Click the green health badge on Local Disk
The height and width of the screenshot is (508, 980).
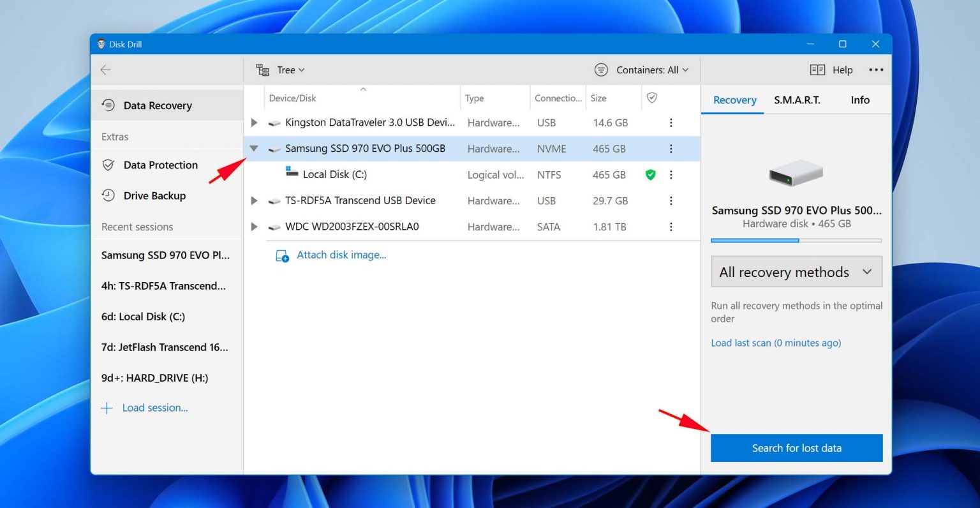click(650, 174)
